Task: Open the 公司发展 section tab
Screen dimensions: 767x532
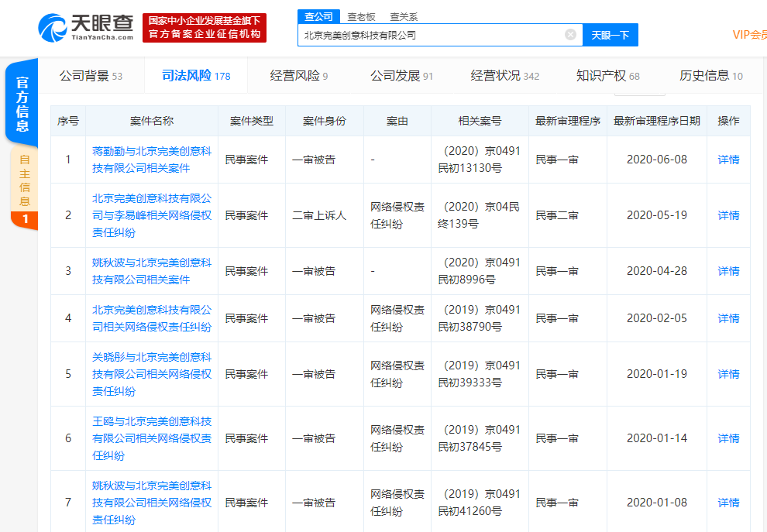Action: click(401, 76)
